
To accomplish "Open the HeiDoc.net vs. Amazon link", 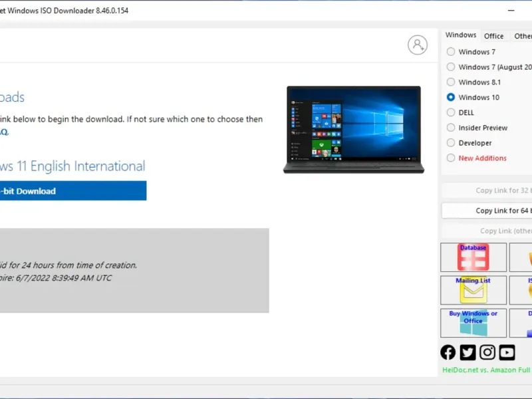I will (x=487, y=370).
